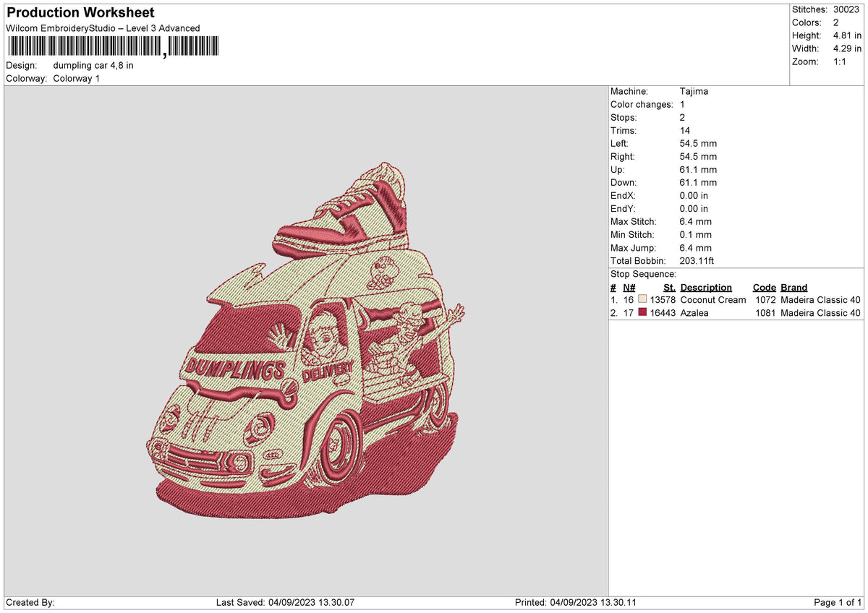Select the Coconut Cream color swatch
868x613 pixels.
(x=642, y=300)
